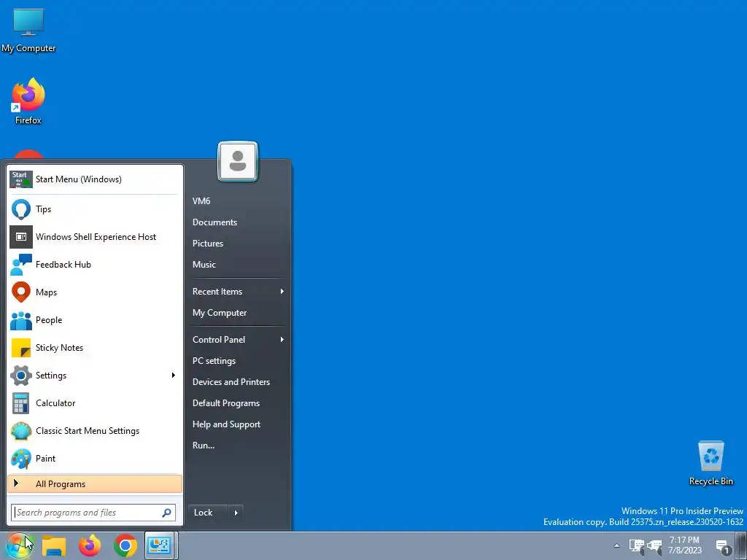Click the Show desktop strip at taskbar end
This screenshot has height=560, width=747.
tap(740, 545)
